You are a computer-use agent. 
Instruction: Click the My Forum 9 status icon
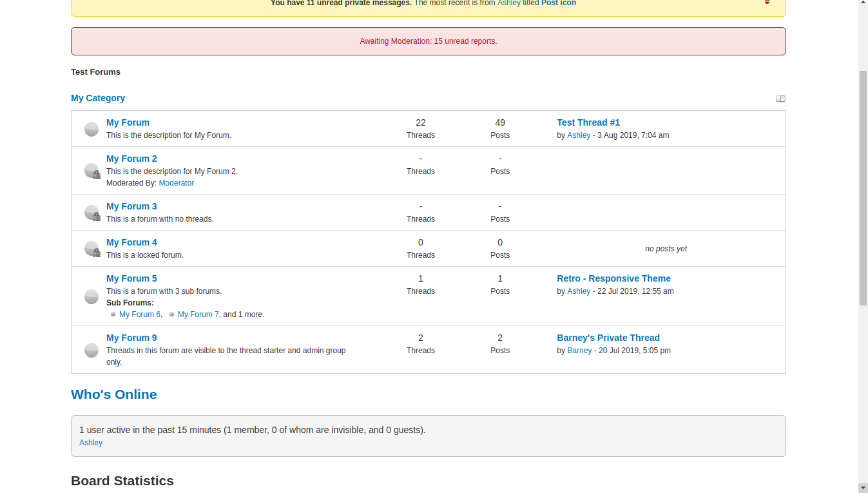coord(92,350)
